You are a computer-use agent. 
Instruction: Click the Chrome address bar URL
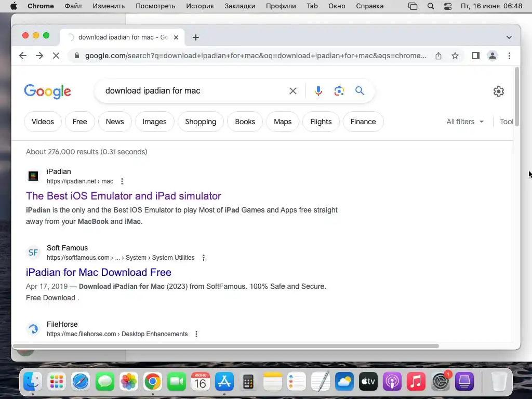256,56
